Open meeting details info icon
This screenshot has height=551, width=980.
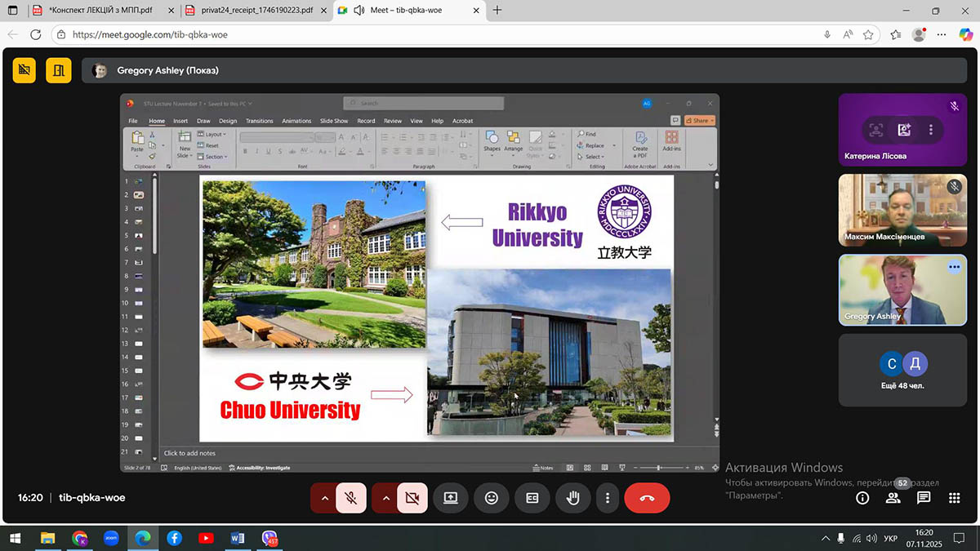coord(862,498)
